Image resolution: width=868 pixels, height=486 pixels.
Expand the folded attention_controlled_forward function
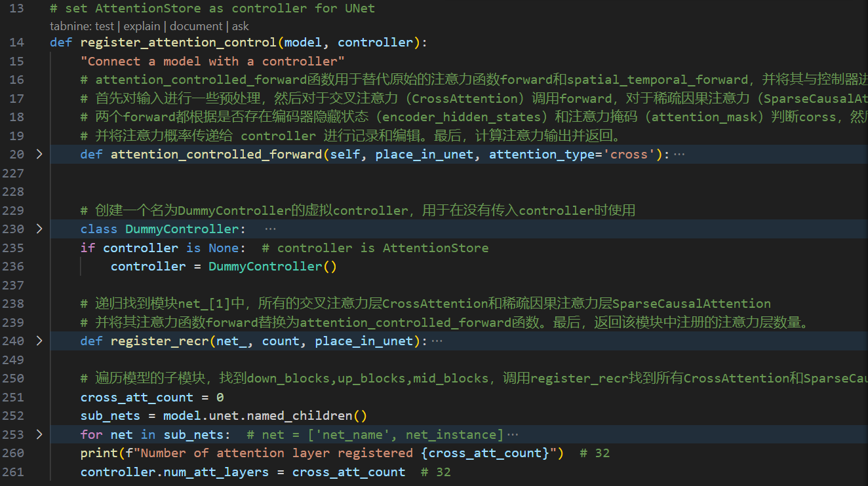(39, 155)
